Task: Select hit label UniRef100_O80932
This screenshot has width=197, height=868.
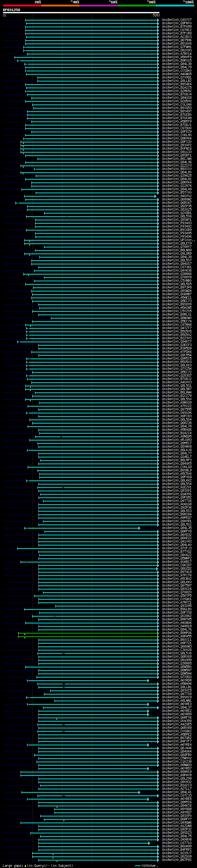Action: [176, 782]
